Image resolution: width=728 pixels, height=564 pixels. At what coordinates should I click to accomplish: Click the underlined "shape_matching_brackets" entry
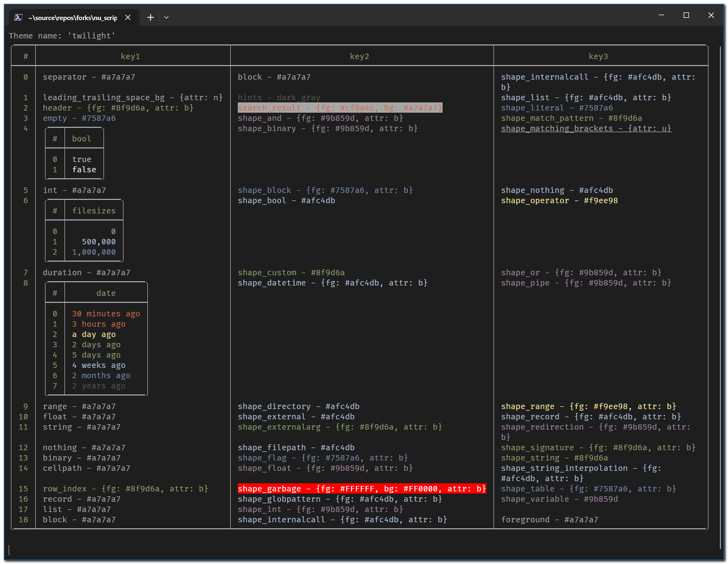point(586,128)
